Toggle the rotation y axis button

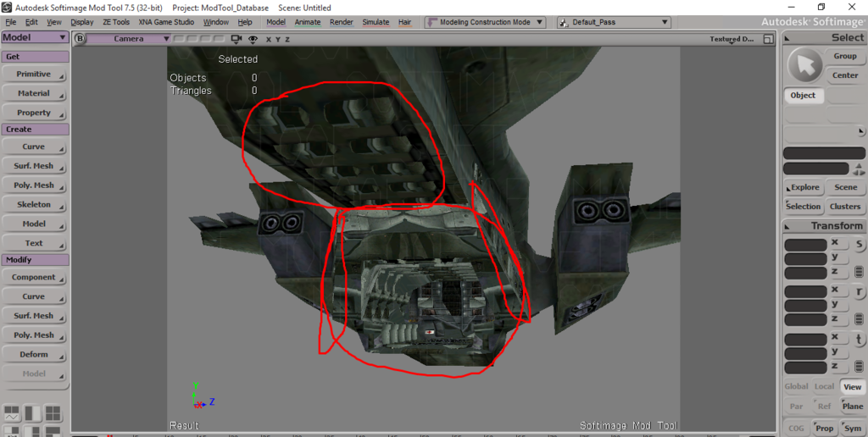click(838, 305)
